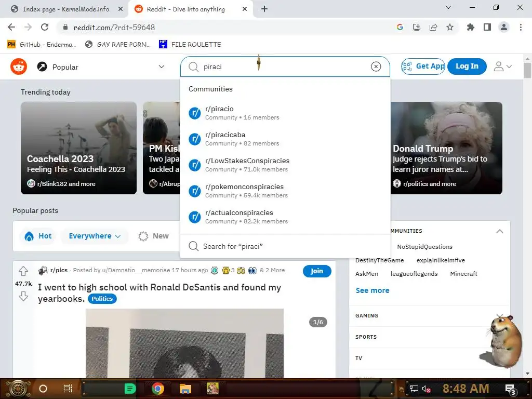Click the Reddit logo home icon
Viewport: 532px width, 399px height.
pyautogui.click(x=19, y=66)
